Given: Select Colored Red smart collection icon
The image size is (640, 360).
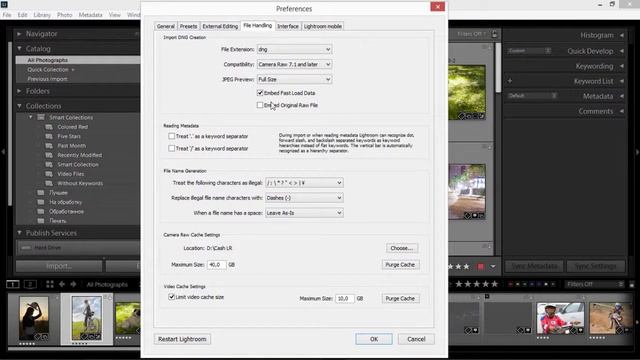Looking at the screenshot, I should (49, 127).
